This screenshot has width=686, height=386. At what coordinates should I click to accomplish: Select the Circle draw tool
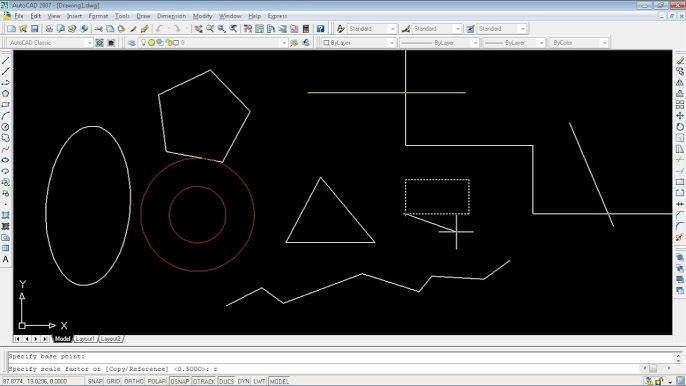(x=6, y=127)
